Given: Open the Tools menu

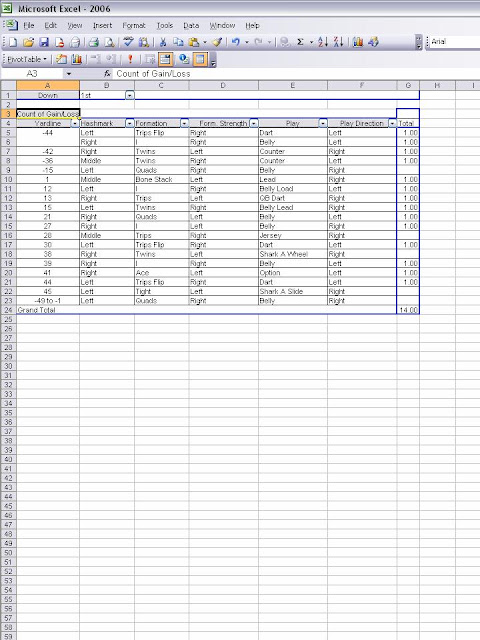Looking at the screenshot, I should click(165, 26).
